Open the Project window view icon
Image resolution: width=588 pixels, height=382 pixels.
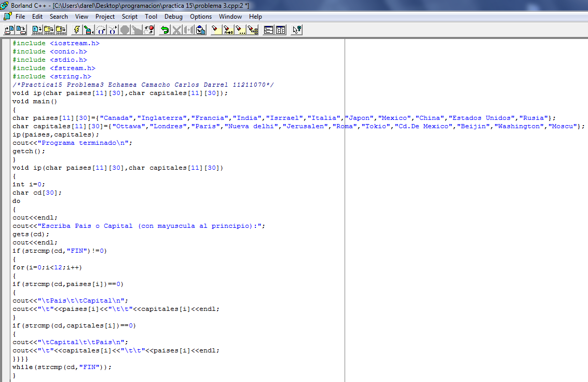pos(280,30)
